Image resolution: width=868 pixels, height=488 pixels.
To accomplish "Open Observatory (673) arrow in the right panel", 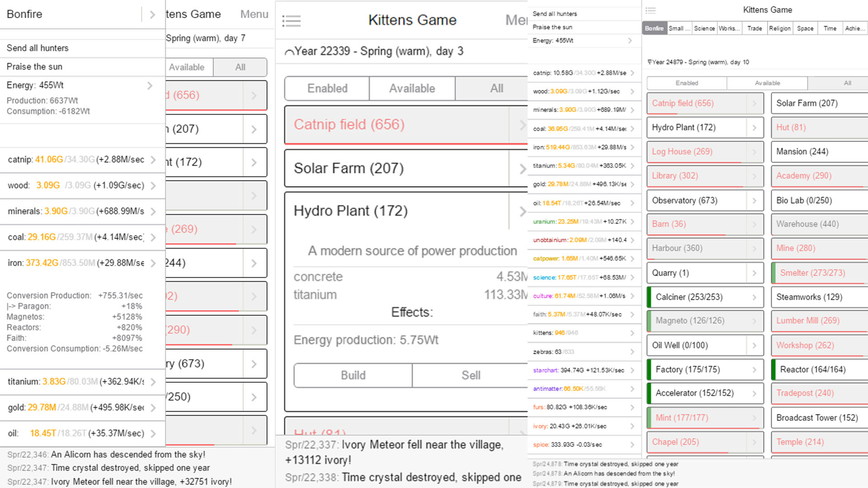I will pyautogui.click(x=755, y=201).
